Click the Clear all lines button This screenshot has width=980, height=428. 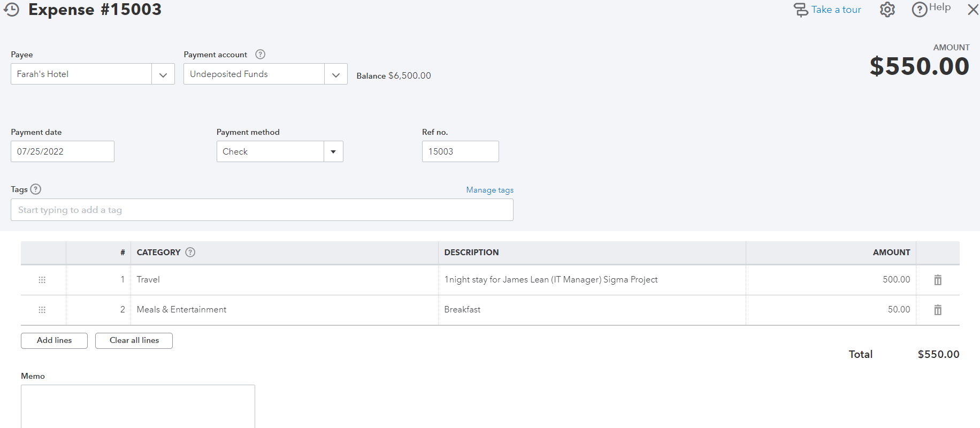click(134, 340)
